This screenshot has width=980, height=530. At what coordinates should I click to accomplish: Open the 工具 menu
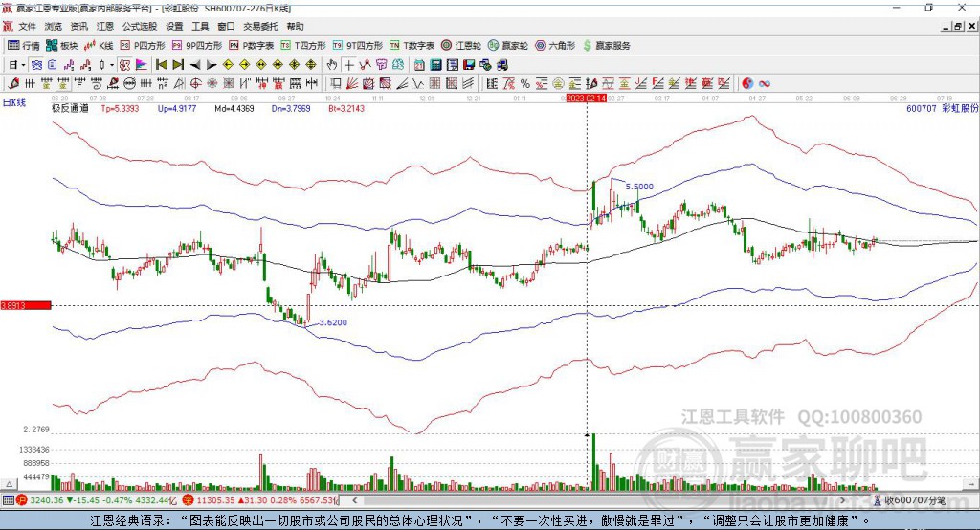pyautogui.click(x=200, y=26)
